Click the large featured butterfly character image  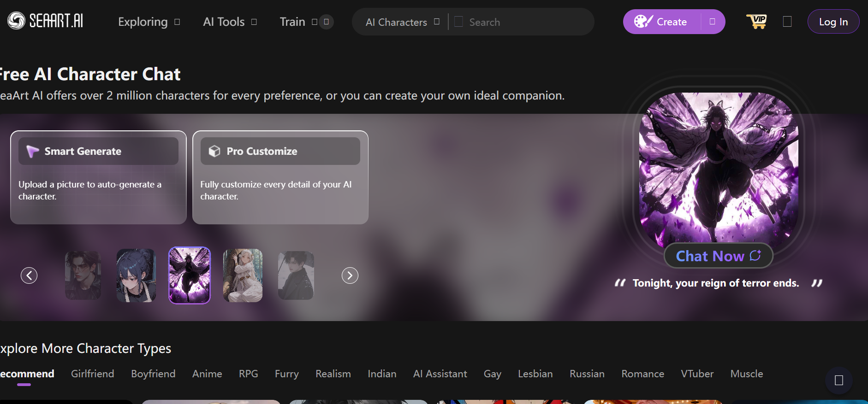(719, 168)
